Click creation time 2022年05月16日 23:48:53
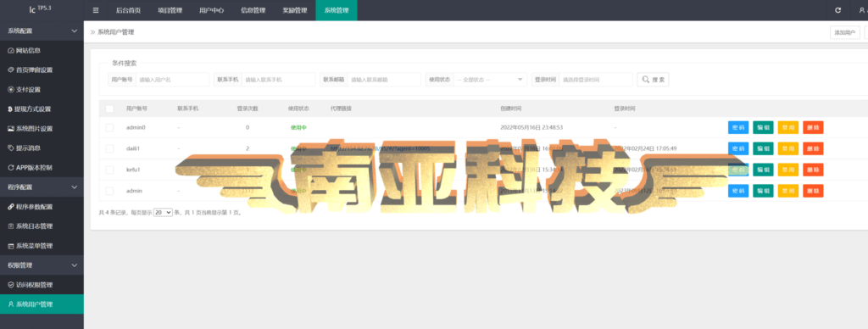The image size is (868, 329). [x=531, y=127]
